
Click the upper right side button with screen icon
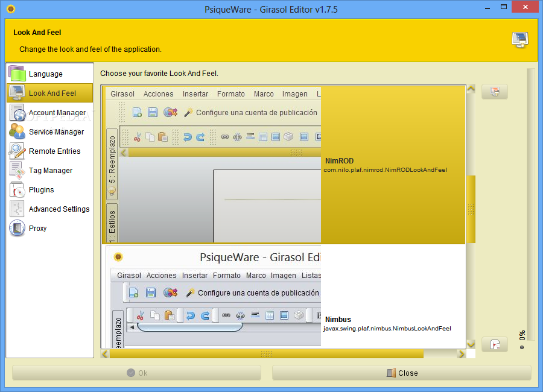(495, 92)
